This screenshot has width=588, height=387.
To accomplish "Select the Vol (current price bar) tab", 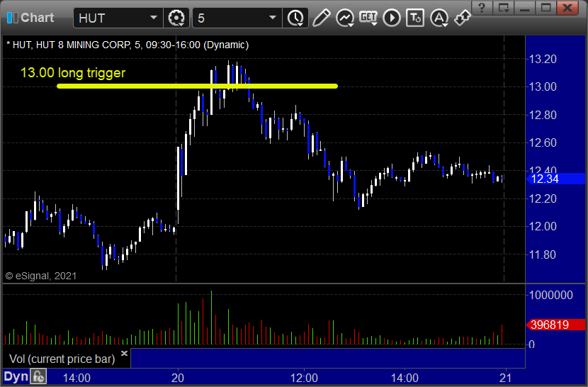I will pos(62,359).
